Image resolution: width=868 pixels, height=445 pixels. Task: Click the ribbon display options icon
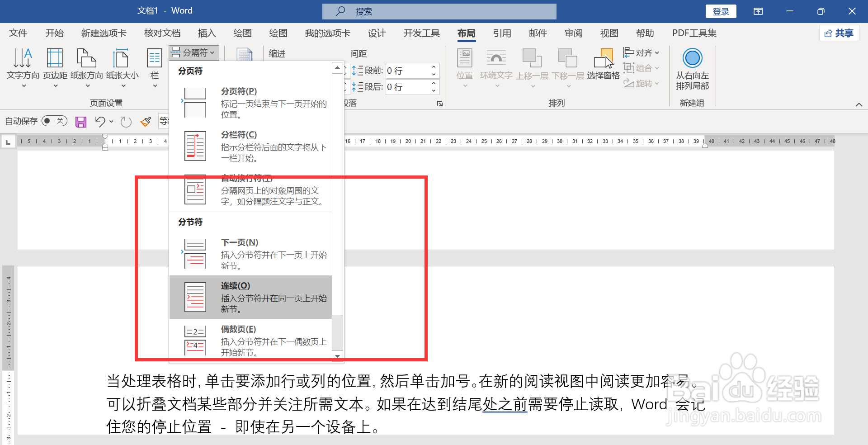[x=758, y=11]
